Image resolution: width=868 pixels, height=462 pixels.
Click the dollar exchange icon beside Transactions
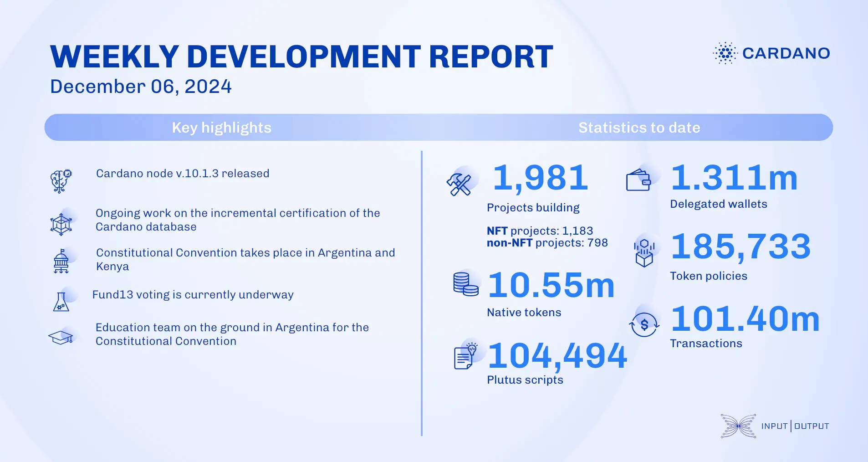coord(644,323)
